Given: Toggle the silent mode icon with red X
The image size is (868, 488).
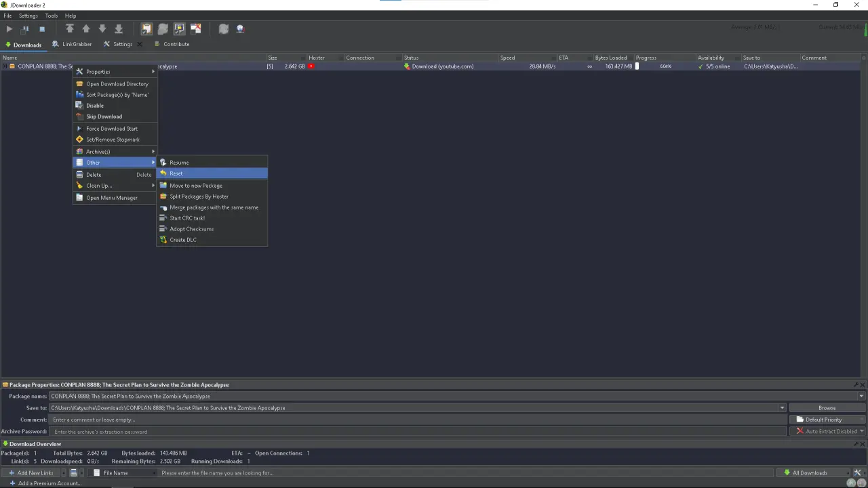Looking at the screenshot, I should 195,28.
